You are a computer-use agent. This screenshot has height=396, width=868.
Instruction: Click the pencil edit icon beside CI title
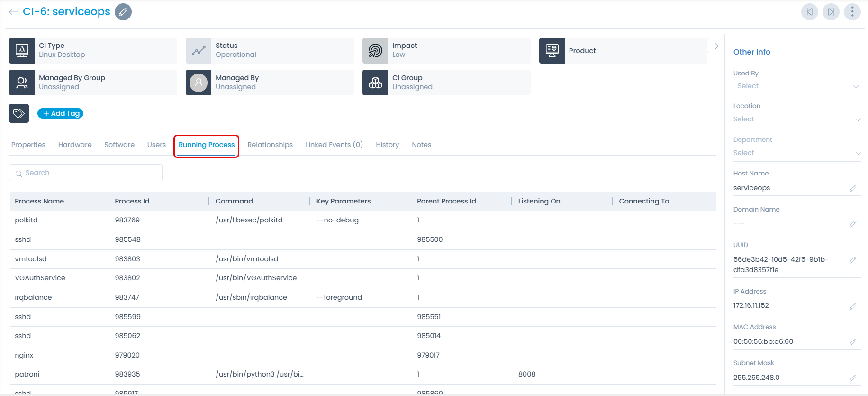point(123,12)
